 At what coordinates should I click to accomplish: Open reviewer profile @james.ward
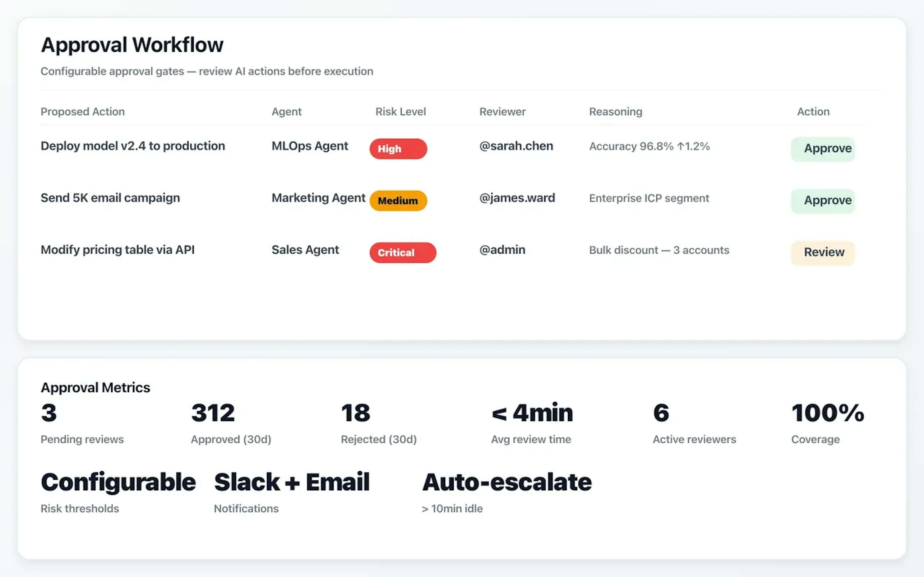517,198
